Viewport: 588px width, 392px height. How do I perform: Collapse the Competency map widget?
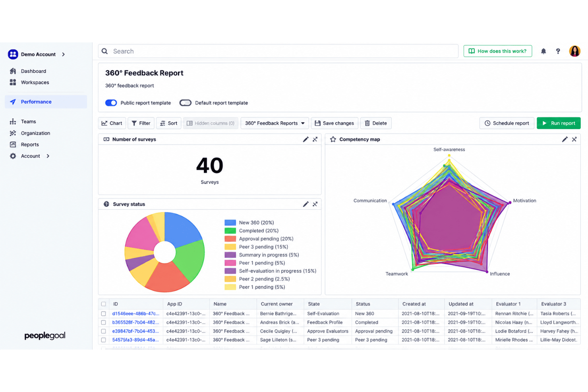(x=574, y=139)
